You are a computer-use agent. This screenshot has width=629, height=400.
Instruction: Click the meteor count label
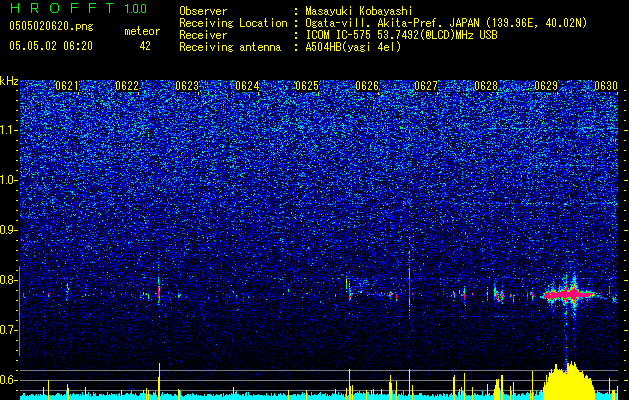(x=142, y=31)
